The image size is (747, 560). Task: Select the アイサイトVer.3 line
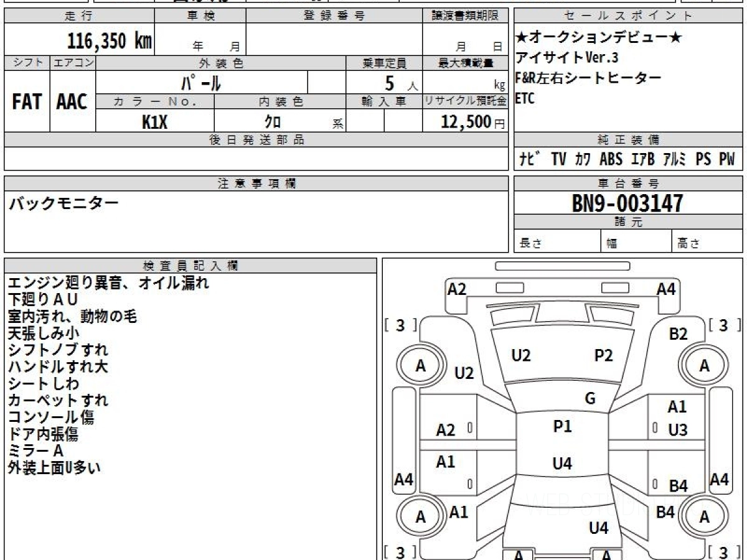pyautogui.click(x=567, y=58)
